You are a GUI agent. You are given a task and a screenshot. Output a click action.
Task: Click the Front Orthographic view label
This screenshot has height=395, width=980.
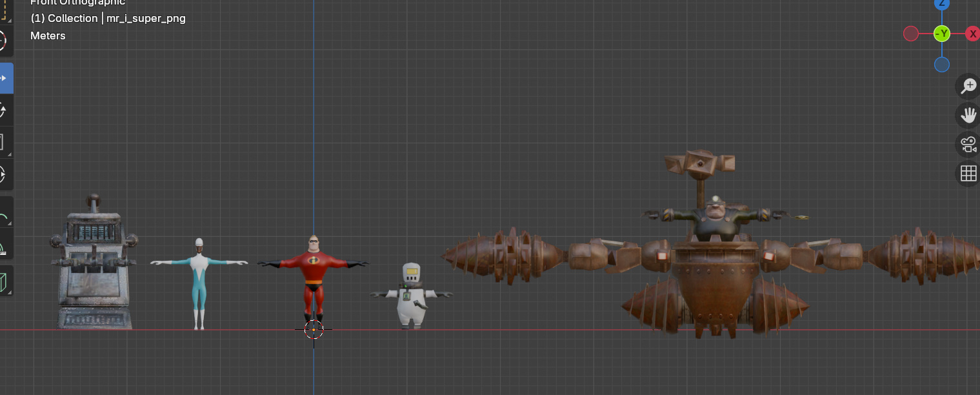(x=77, y=3)
